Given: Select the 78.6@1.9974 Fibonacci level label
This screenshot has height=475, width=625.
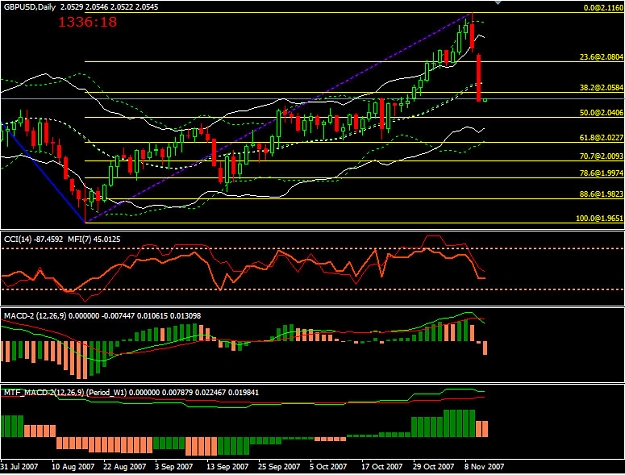Looking at the screenshot, I should coord(601,173).
